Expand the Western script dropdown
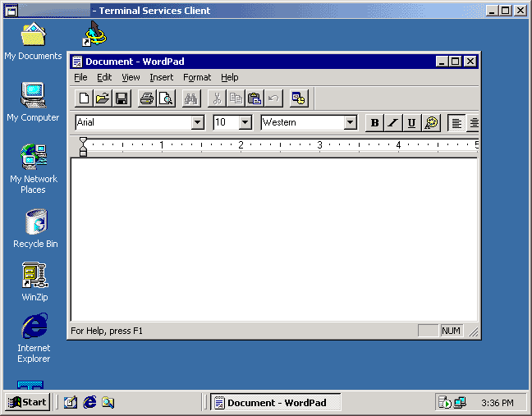The height and width of the screenshot is (416, 532). 350,122
